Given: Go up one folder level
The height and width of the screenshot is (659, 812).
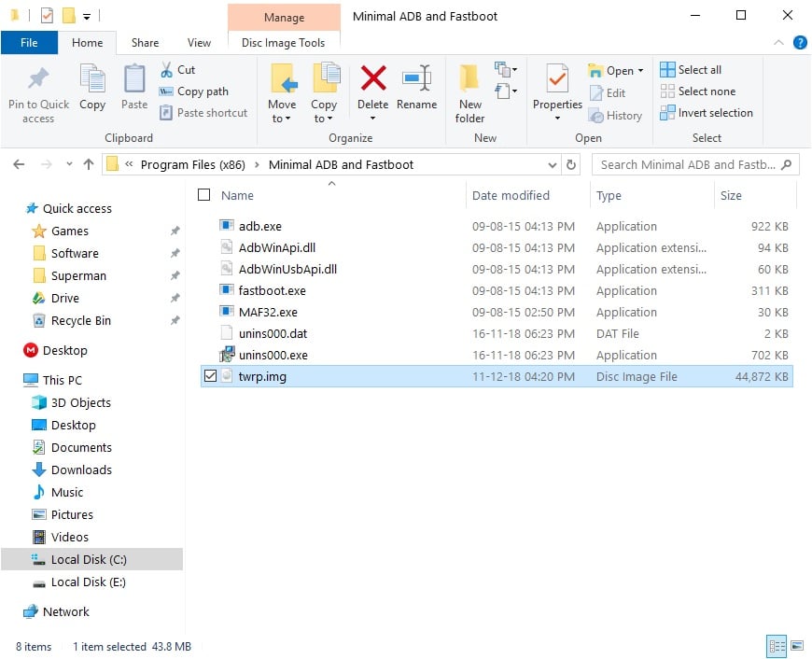Looking at the screenshot, I should pyautogui.click(x=89, y=164).
